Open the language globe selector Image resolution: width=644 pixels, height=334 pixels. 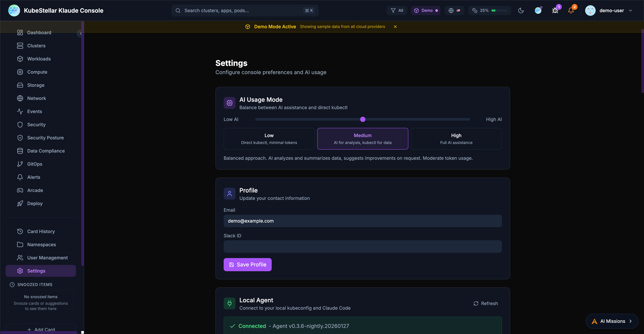coord(454,11)
